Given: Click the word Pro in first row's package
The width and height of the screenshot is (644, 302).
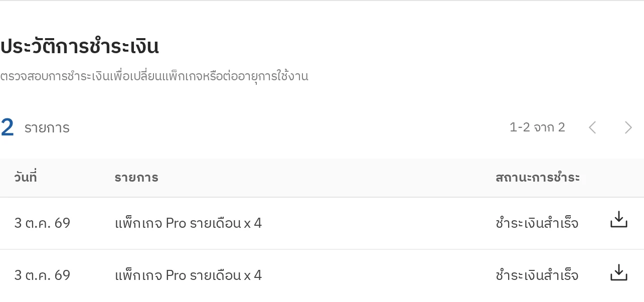Looking at the screenshot, I should click(x=176, y=223).
